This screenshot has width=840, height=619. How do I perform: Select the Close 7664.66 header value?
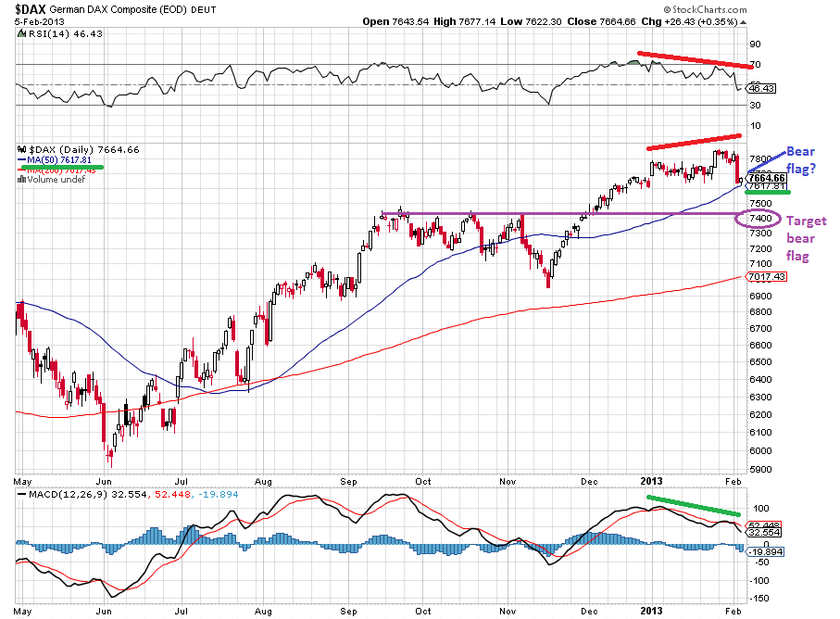click(601, 21)
